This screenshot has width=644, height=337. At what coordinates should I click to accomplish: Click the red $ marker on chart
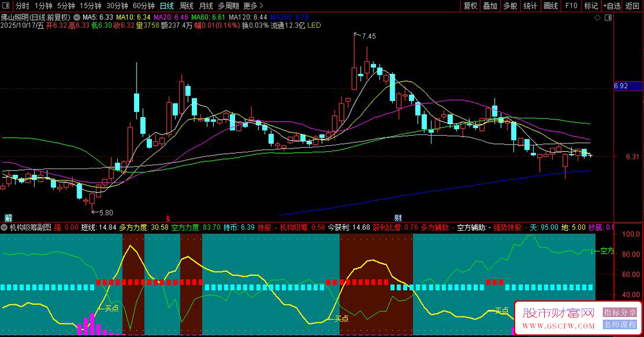pos(169,218)
